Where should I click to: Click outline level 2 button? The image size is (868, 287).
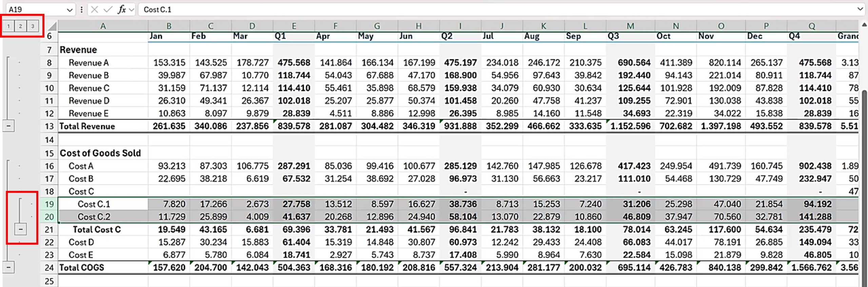point(20,26)
